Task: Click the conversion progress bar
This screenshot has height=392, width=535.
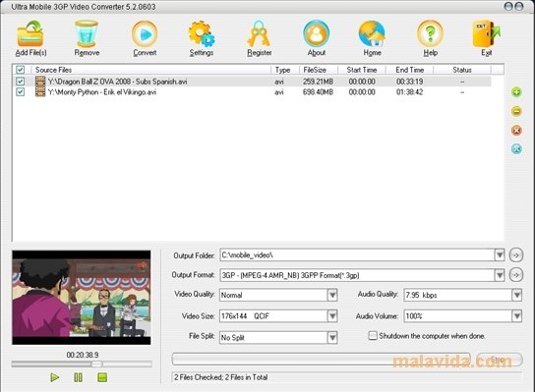Action: [321, 359]
